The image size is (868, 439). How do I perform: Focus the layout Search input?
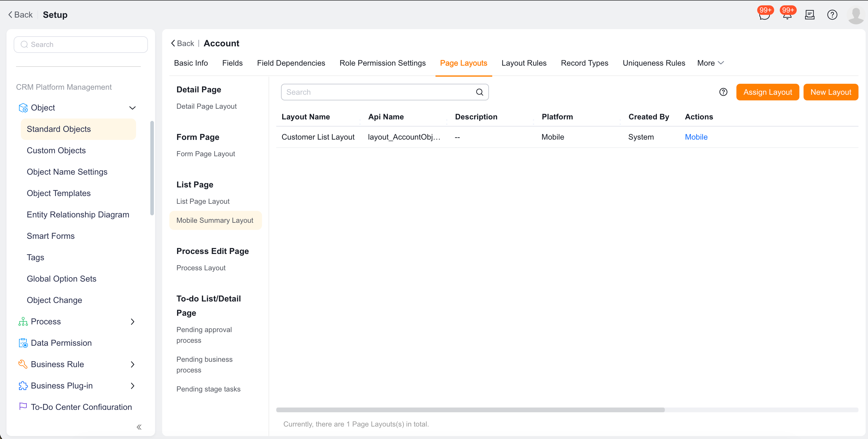tap(384, 92)
